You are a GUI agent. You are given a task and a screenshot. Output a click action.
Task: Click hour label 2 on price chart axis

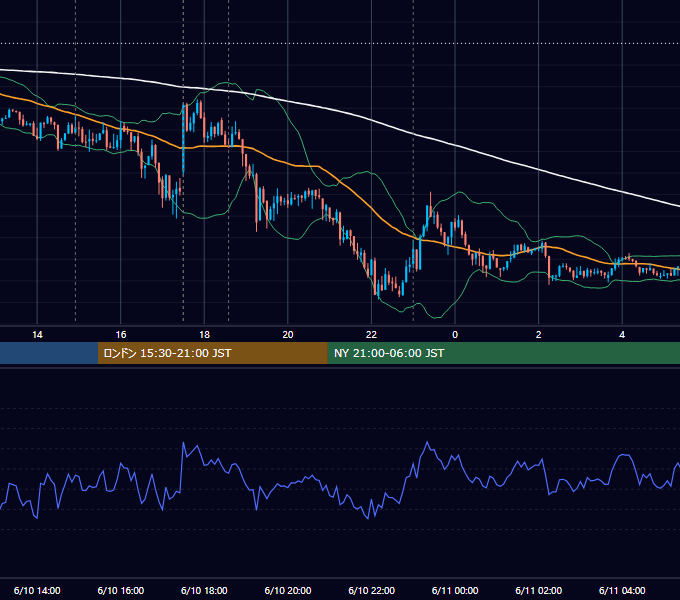[x=539, y=335]
